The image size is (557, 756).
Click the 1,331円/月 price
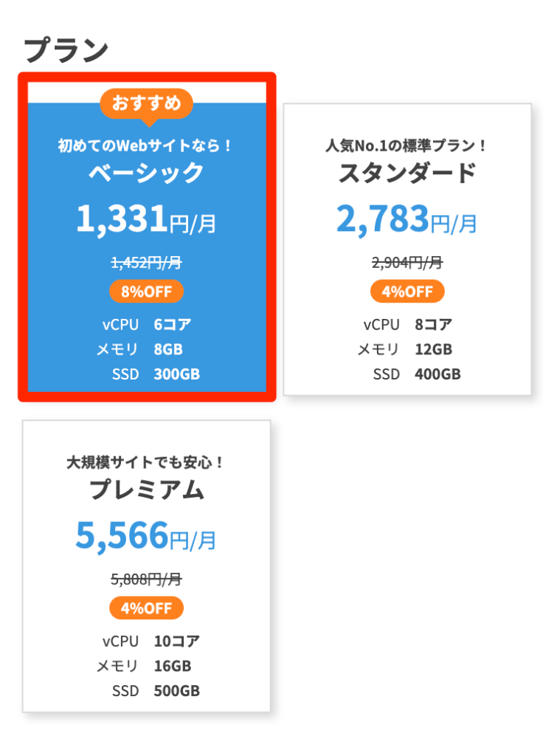click(x=146, y=219)
